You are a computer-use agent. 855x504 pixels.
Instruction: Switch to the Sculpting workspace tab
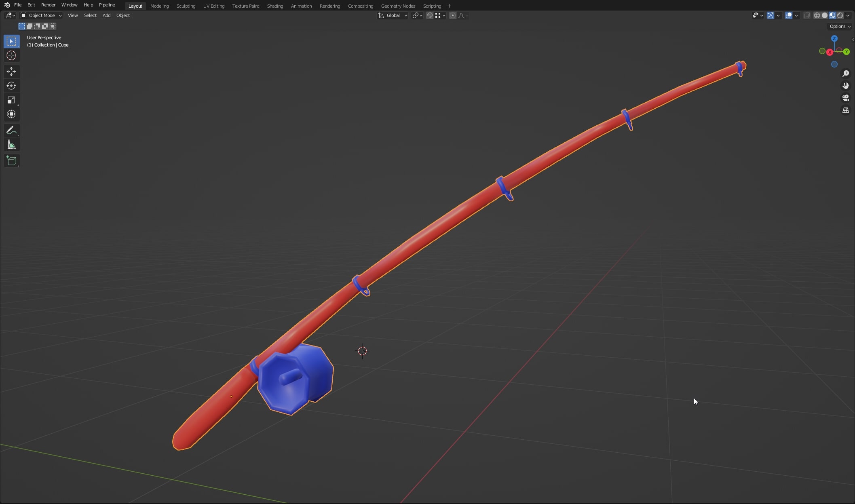tap(186, 6)
